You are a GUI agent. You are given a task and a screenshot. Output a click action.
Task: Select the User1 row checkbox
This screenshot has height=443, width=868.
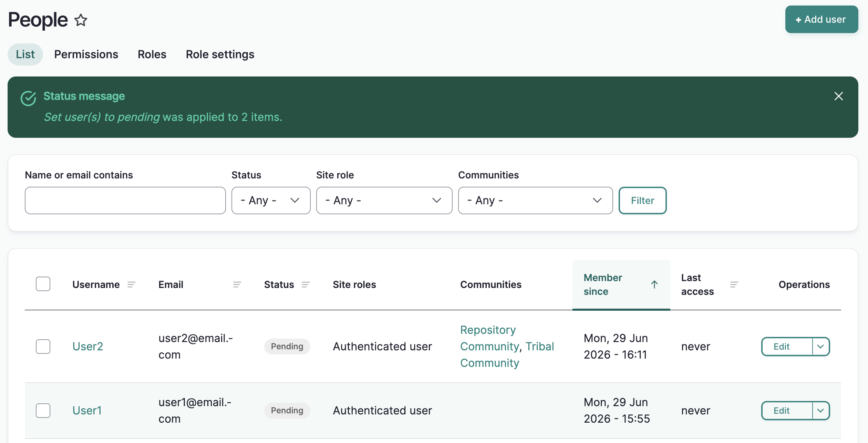tap(43, 410)
